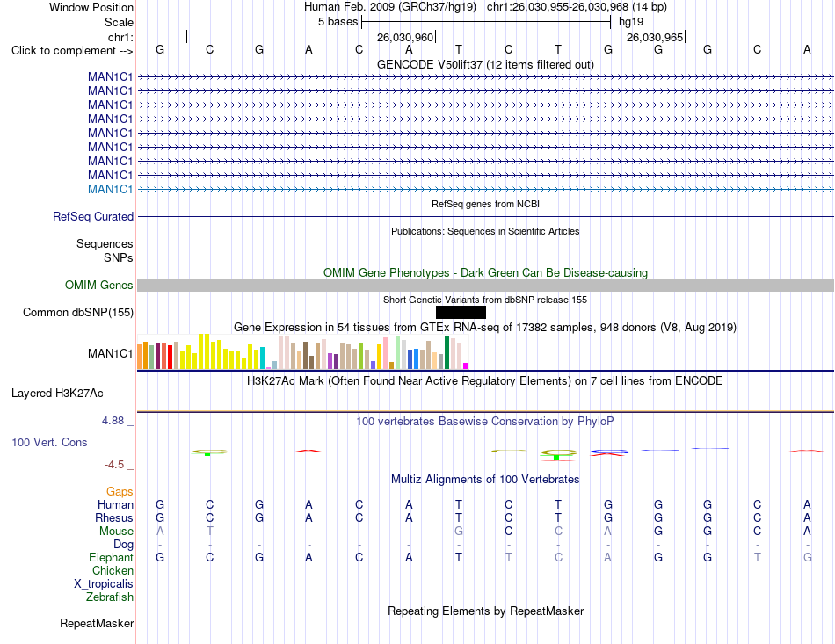The width and height of the screenshot is (835, 644).
Task: Open the 'RefSeq genes from NCBI' title
Action: [x=485, y=204]
